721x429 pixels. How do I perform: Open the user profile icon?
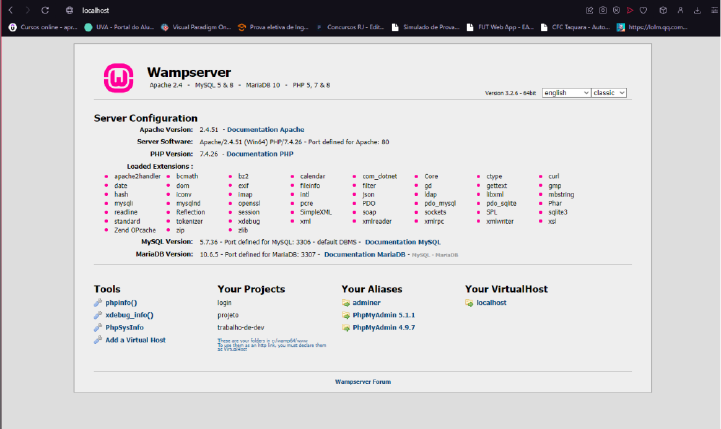680,10
